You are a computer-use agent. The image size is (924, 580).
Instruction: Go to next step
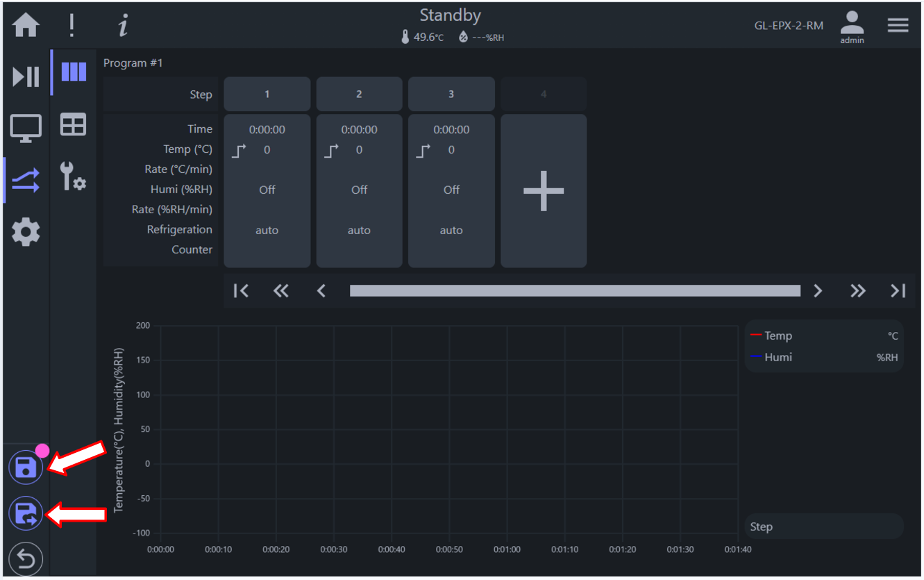pos(818,291)
